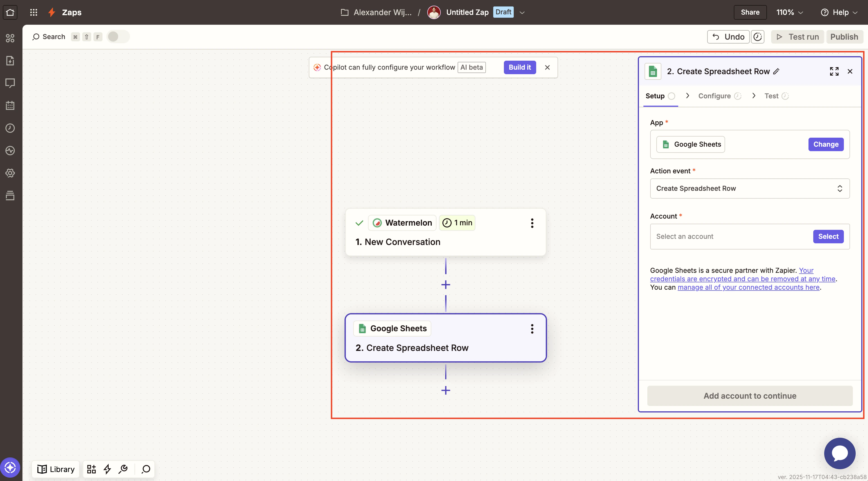
Task: Open the 110% zoom dropdown
Action: (x=789, y=12)
